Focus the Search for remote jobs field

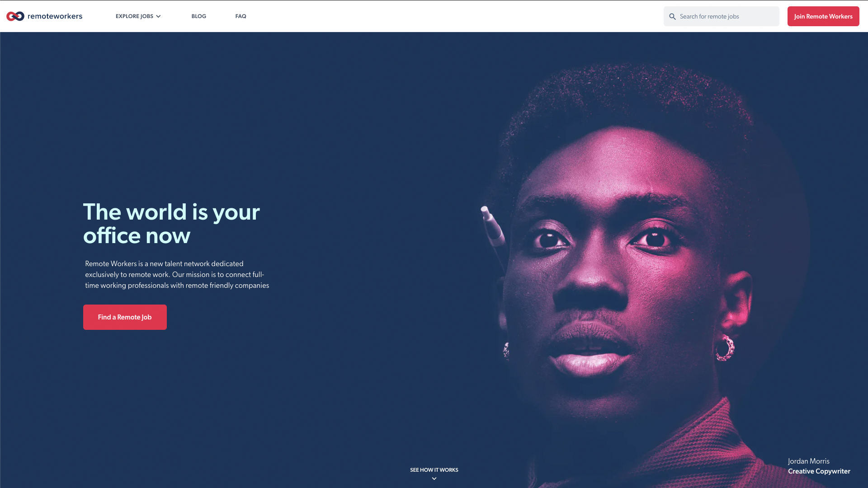coord(721,16)
